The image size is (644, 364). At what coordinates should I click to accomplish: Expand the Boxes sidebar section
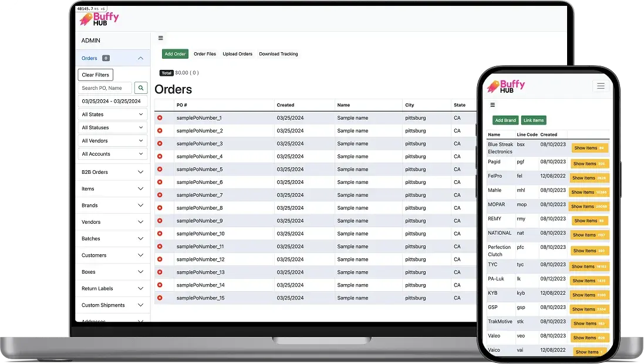(113, 272)
